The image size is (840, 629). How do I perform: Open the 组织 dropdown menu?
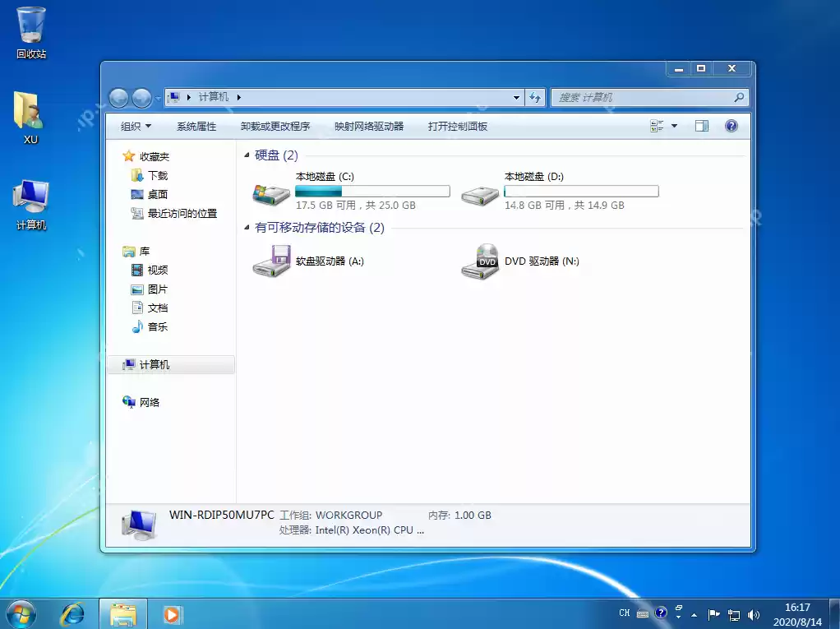pyautogui.click(x=134, y=125)
